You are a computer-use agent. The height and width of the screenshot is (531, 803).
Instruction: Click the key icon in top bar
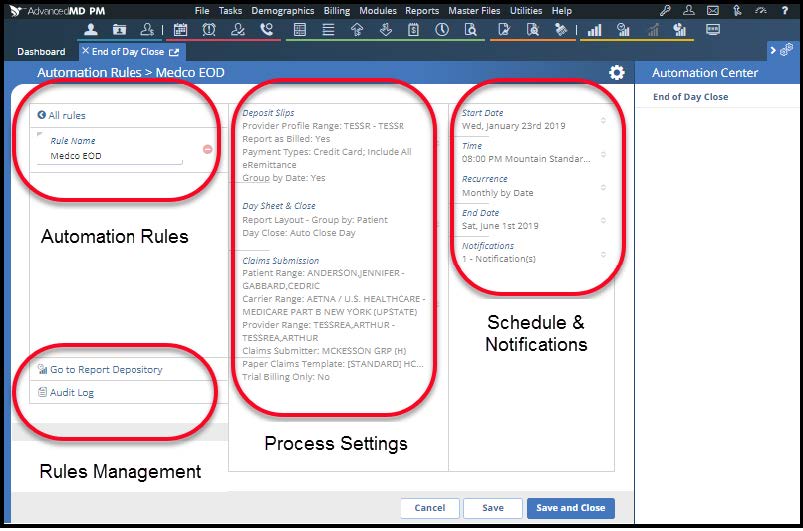(665, 10)
